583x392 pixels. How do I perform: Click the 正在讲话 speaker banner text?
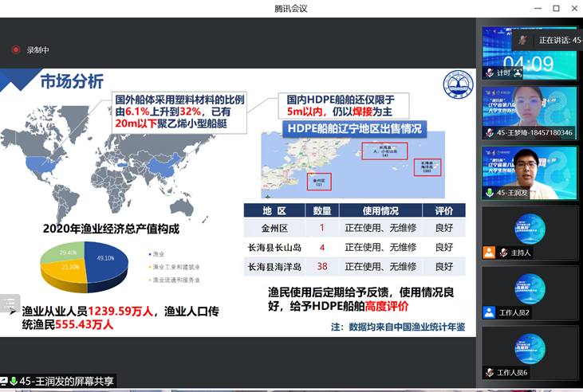pyautogui.click(x=561, y=40)
